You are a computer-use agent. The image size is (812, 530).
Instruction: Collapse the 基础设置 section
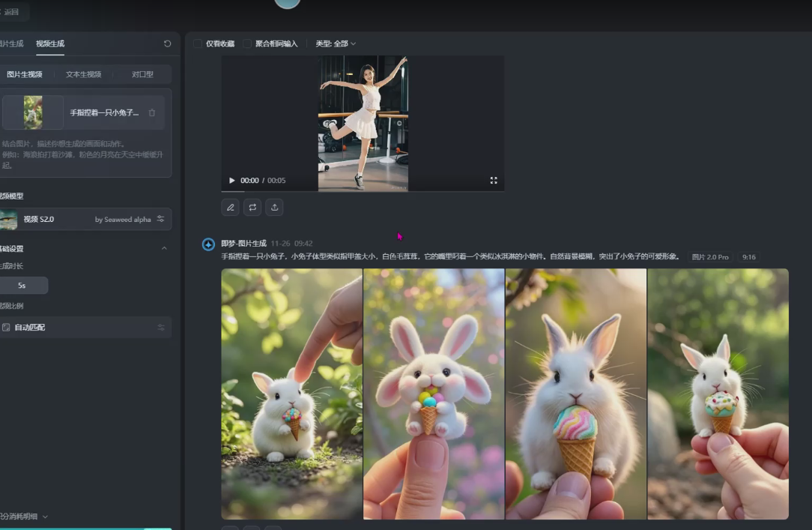click(164, 249)
